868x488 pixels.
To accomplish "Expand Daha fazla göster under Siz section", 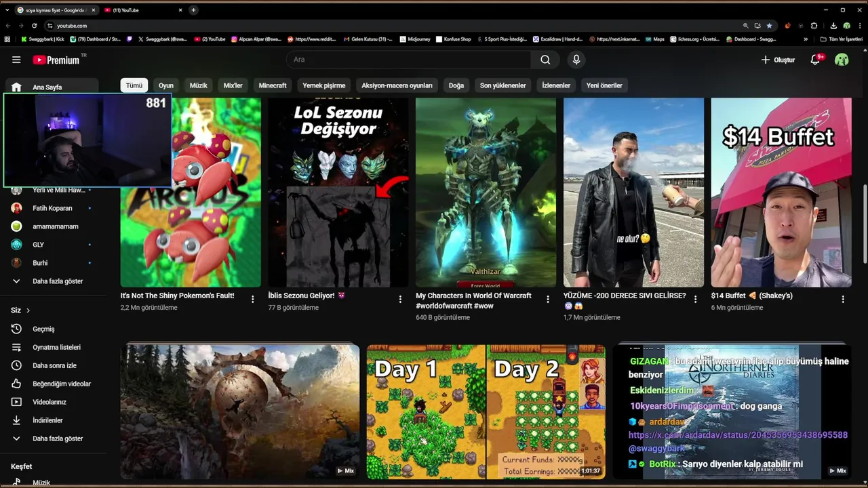I will click(x=54, y=439).
